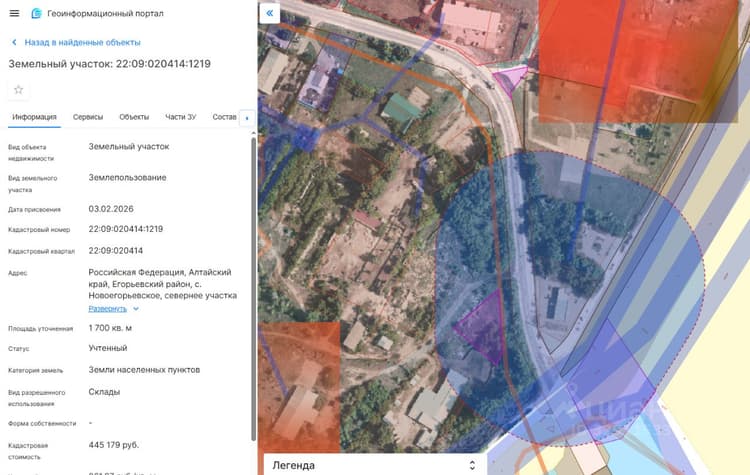Expand full address via Развернуть link
Screen dimensions: 750x475
pos(108,309)
